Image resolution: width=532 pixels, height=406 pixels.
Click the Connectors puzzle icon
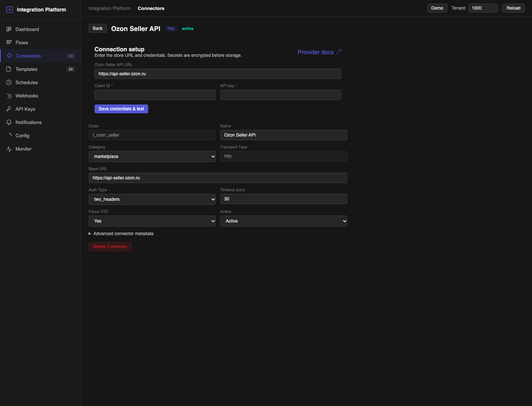pyautogui.click(x=9, y=56)
